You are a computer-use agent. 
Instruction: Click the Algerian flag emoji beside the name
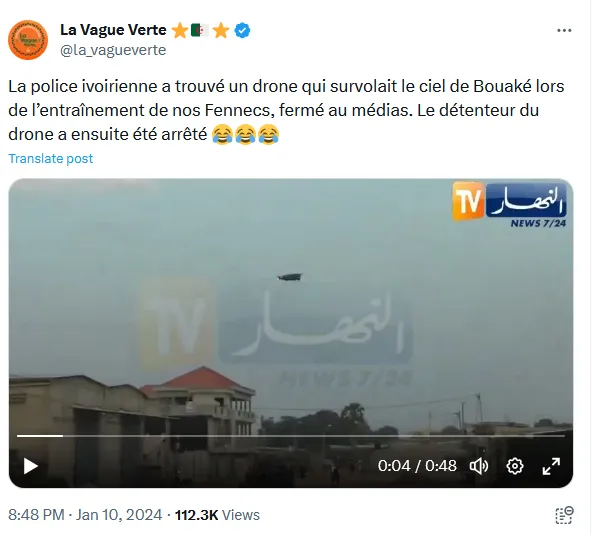click(200, 30)
